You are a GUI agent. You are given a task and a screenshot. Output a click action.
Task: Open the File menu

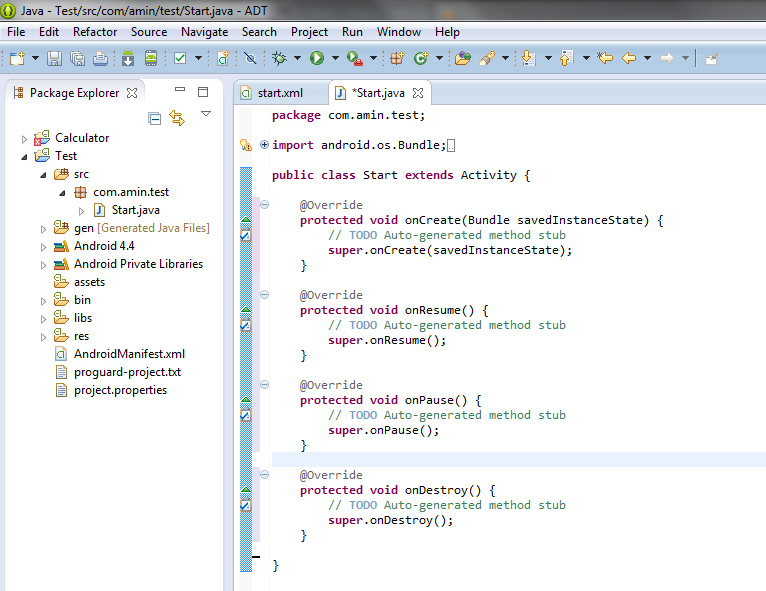[x=16, y=32]
